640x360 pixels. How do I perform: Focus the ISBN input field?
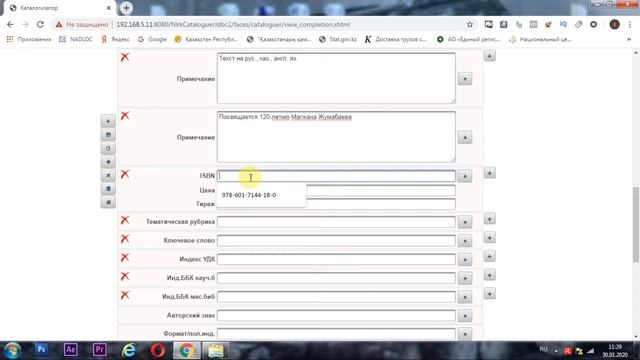click(x=336, y=176)
